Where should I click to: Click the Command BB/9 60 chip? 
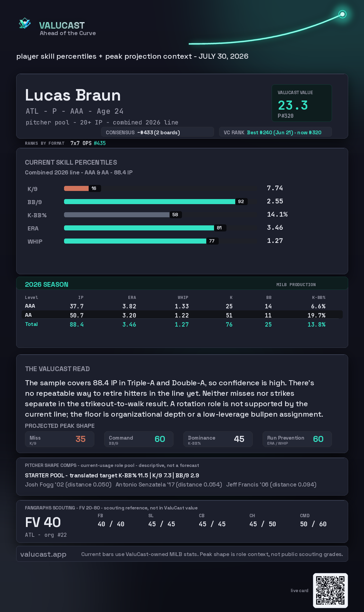pyautogui.click(x=139, y=439)
